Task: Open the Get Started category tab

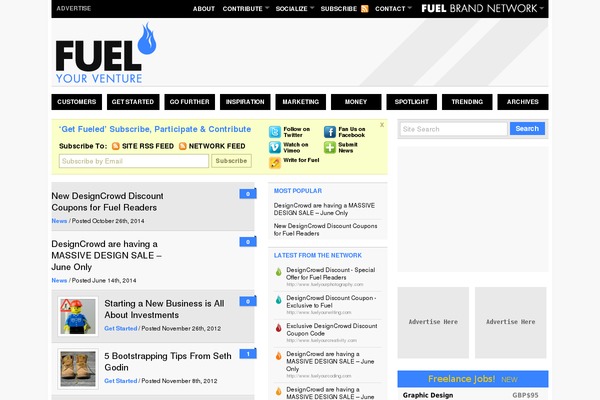Action: [133, 102]
